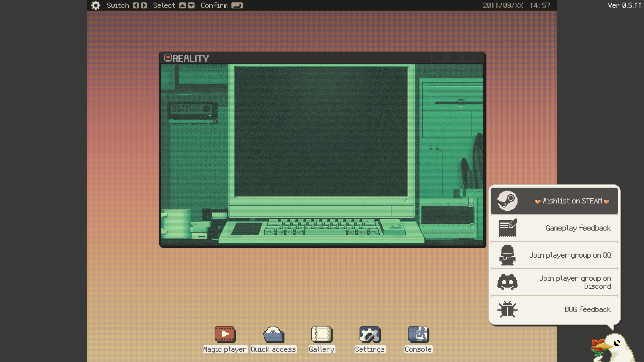Choose Gameplay feedback menu entry
The image size is (644, 362).
578,228
